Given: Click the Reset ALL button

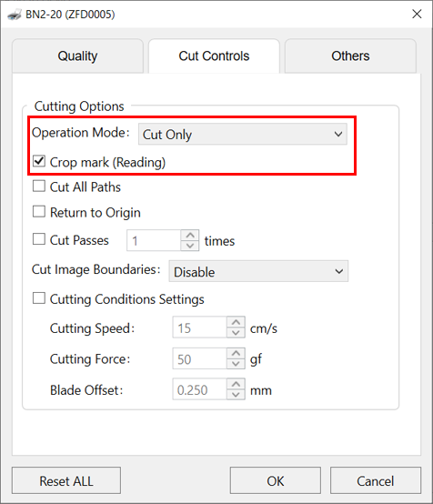Looking at the screenshot, I should click(66, 480).
